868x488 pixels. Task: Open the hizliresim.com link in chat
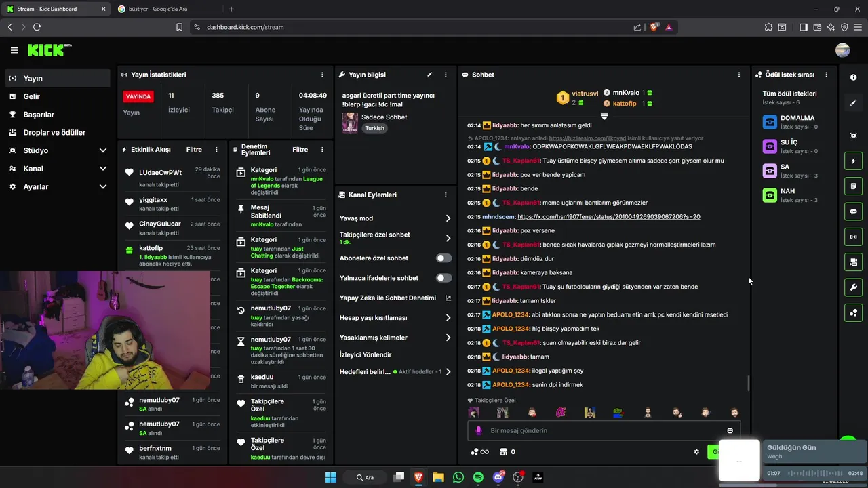587,138
